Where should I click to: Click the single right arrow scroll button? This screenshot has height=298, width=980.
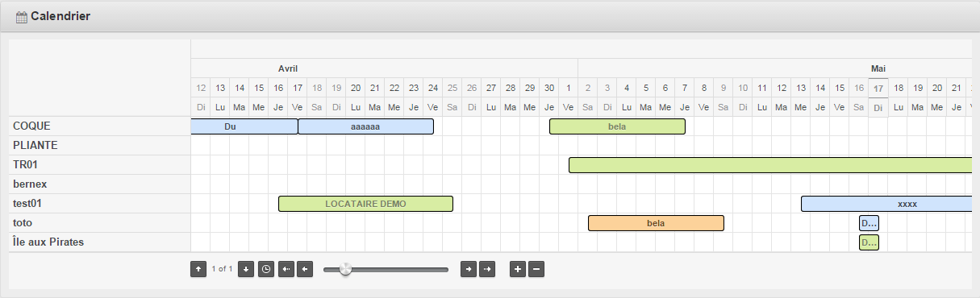pos(468,269)
